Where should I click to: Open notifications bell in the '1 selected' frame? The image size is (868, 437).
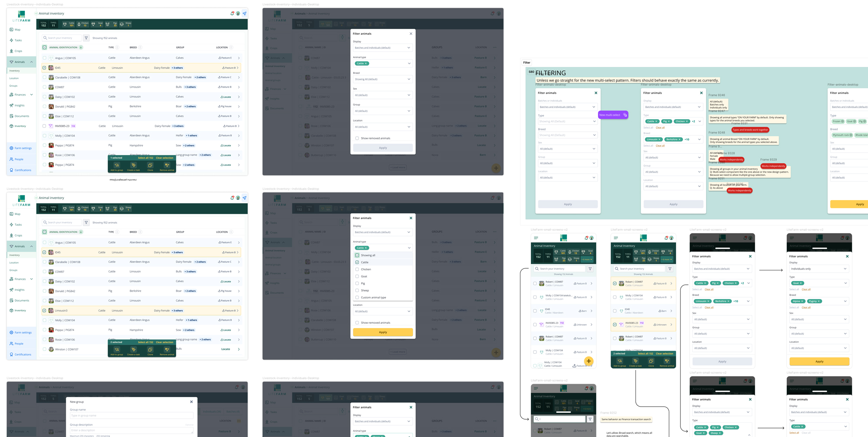click(232, 13)
